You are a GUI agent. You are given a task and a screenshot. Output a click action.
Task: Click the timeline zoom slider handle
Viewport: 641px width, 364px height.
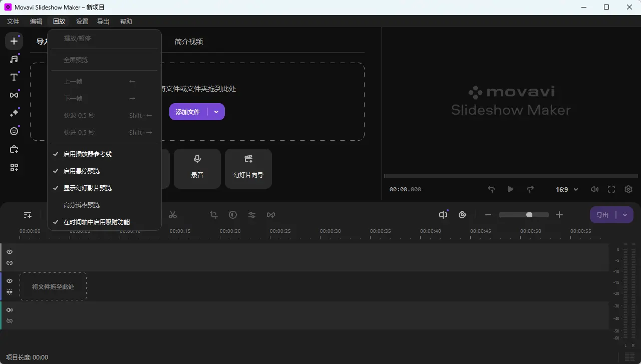click(x=529, y=215)
